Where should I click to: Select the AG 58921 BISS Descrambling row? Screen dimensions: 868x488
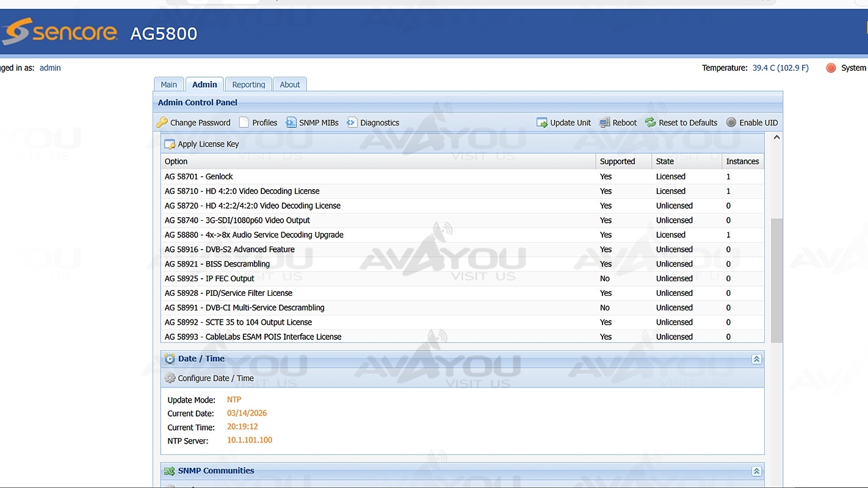[x=217, y=264]
